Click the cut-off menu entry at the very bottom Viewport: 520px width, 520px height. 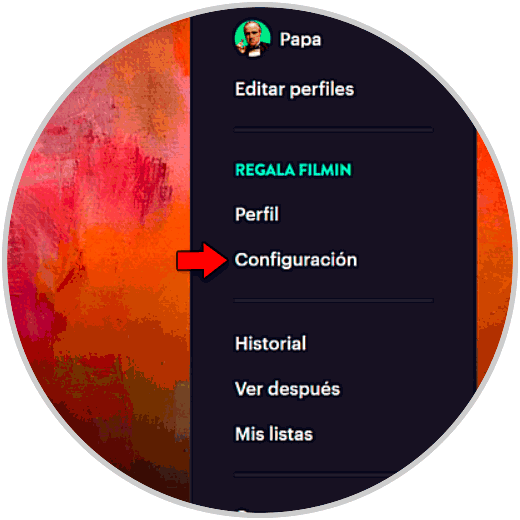pyautogui.click(x=242, y=511)
